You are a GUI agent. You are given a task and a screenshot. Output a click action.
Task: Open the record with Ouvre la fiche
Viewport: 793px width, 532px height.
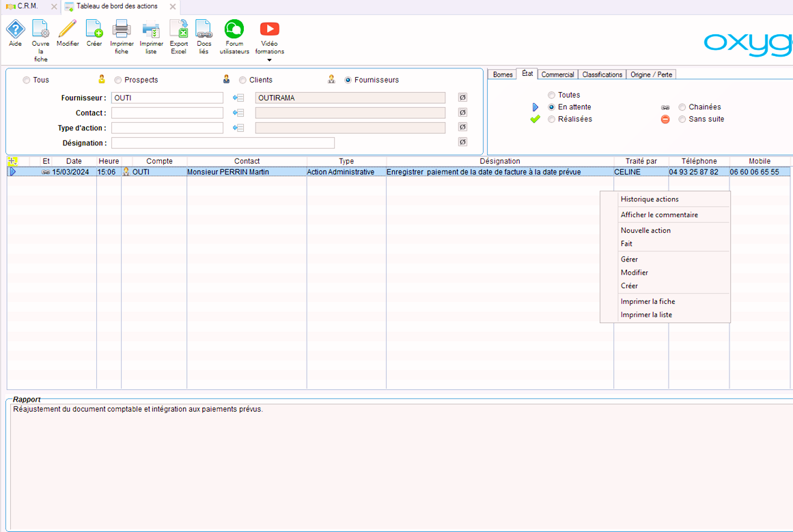point(40,29)
